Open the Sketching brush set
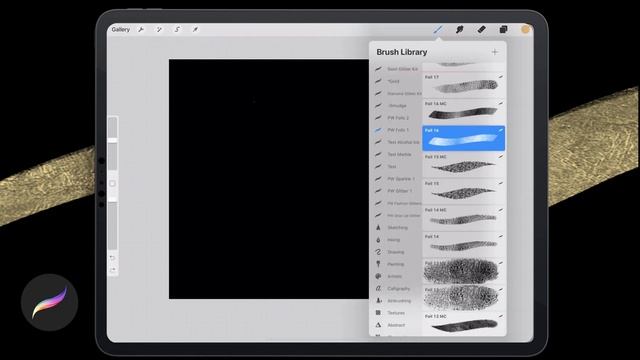The height and width of the screenshot is (360, 640). click(397, 227)
